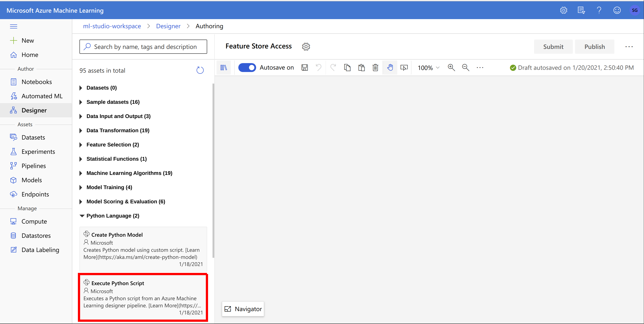644x324 pixels.
Task: Publish the pipeline
Action: pos(595,47)
